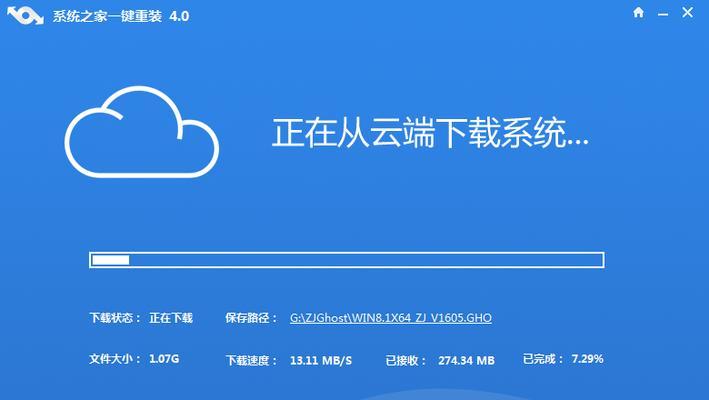Click the app logo in the top-left corner
Screen dimensions: 709x400
(25, 16)
